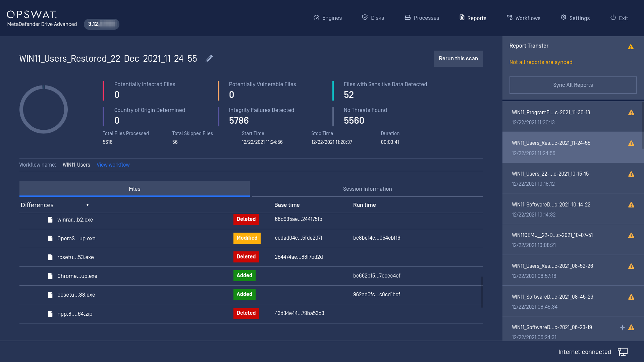The height and width of the screenshot is (362, 644).
Task: Click the file icon next to OperaS...up.exe
Action: 50,238
